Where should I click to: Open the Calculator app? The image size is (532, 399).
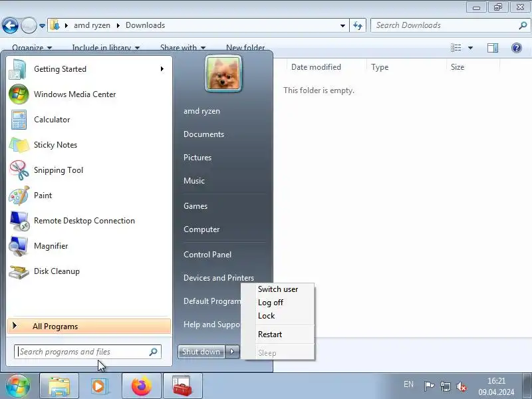tap(89, 120)
